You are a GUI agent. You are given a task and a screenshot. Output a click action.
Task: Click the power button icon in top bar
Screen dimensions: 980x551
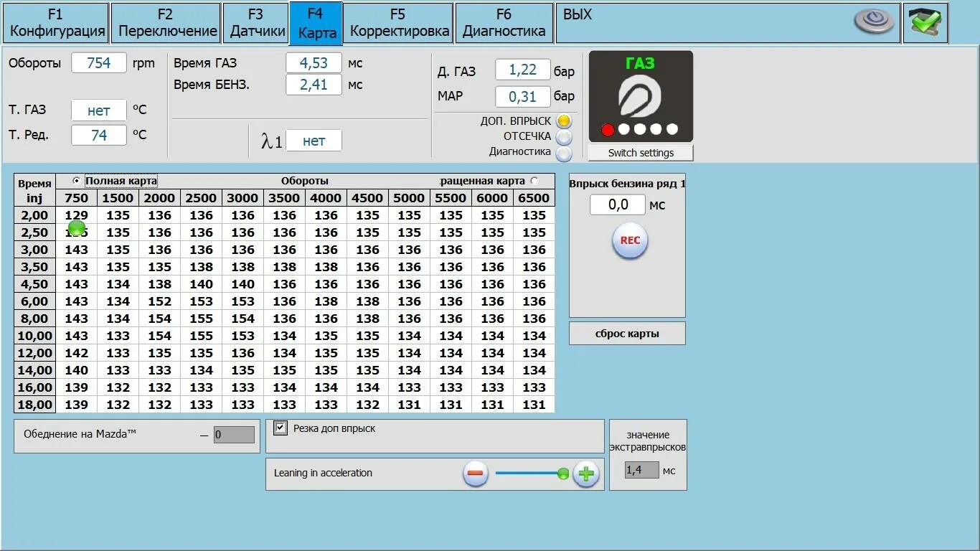[x=875, y=22]
